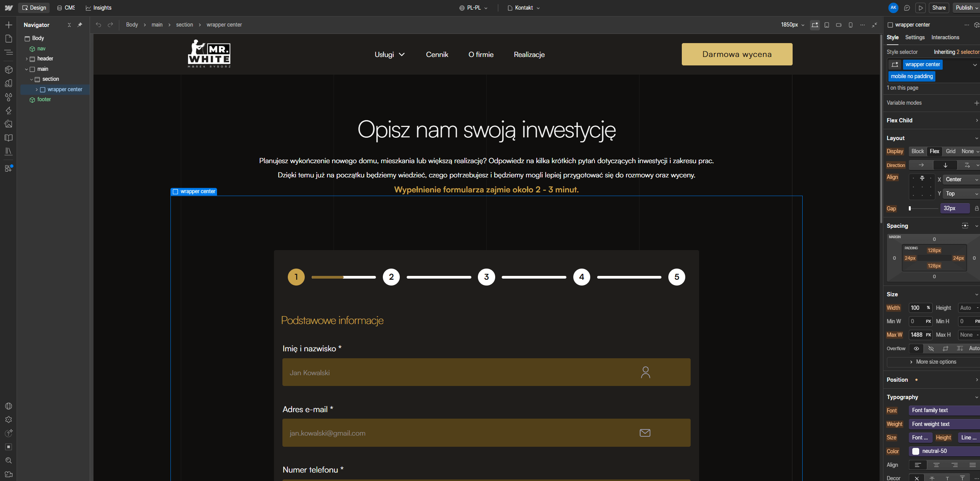The width and height of the screenshot is (980, 481).
Task: Set display to Grid
Action: (950, 151)
